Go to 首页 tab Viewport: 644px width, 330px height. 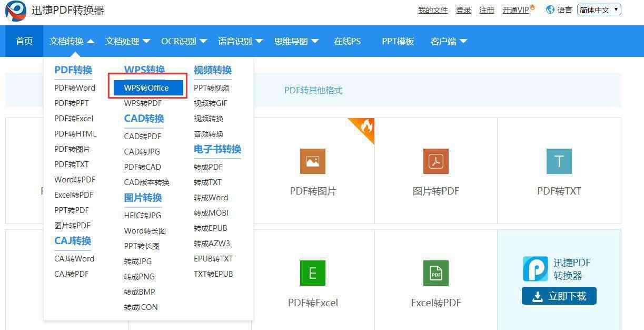[24, 41]
